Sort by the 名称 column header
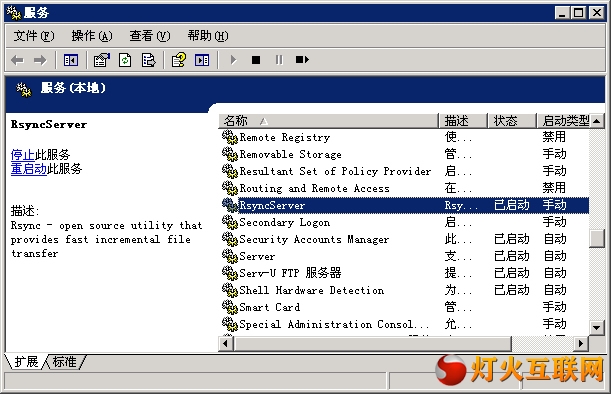611x394 pixels. [328, 121]
